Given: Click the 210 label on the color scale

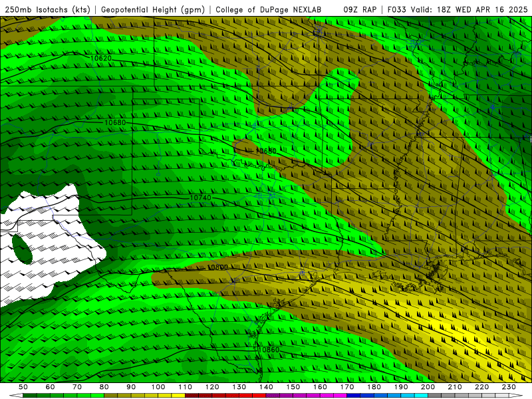Looking at the screenshot, I should pyautogui.click(x=455, y=387).
